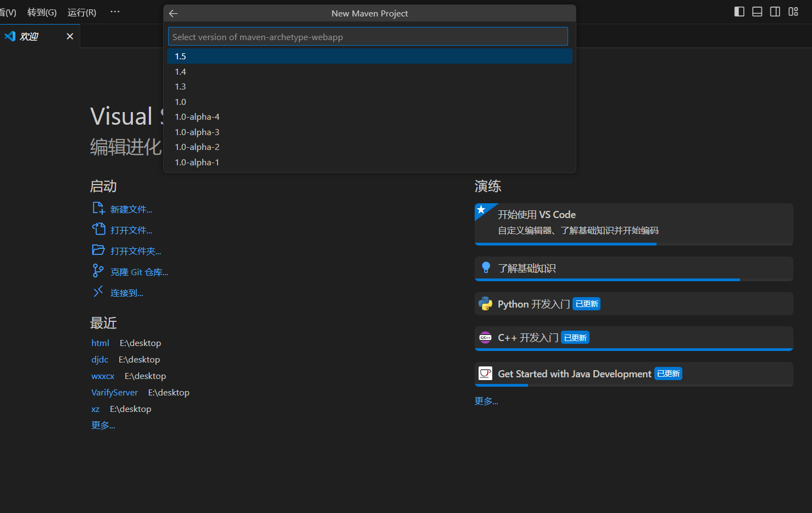The width and height of the screenshot is (812, 513).
Task: Open the customize layout icon
Action: (793, 12)
